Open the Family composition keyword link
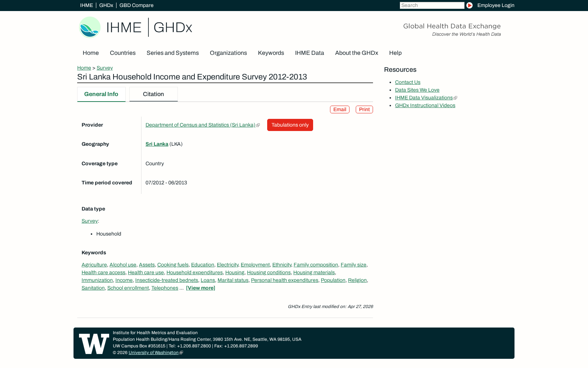 (x=316, y=265)
